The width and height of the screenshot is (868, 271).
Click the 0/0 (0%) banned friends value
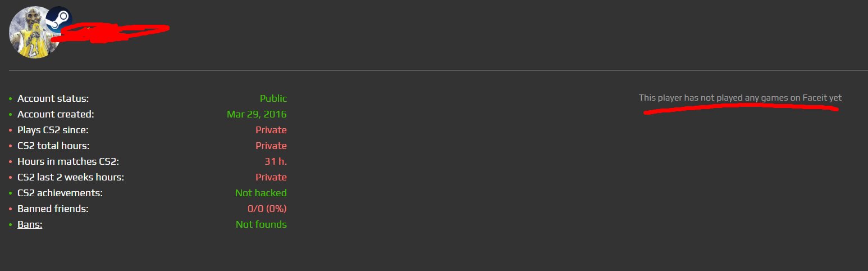click(263, 209)
